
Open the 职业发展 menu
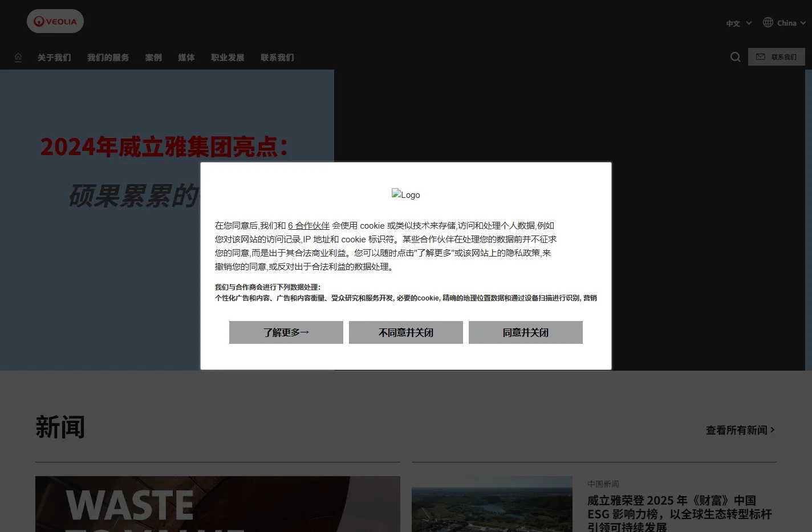tap(228, 58)
